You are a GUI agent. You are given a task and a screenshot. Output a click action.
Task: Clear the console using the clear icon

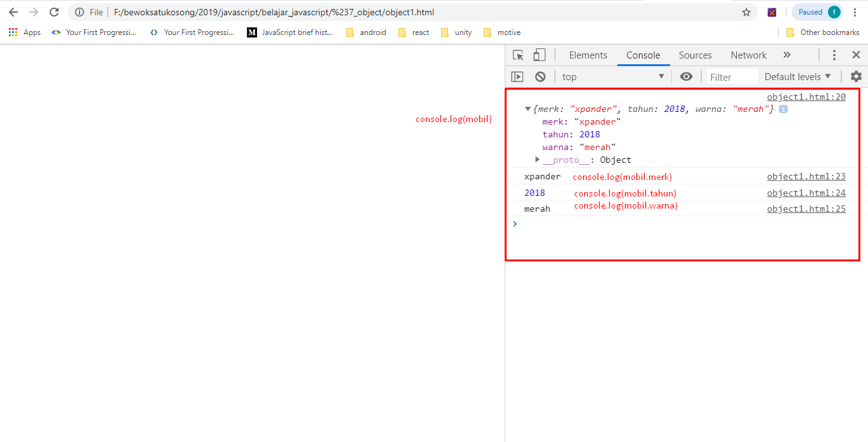[540, 76]
